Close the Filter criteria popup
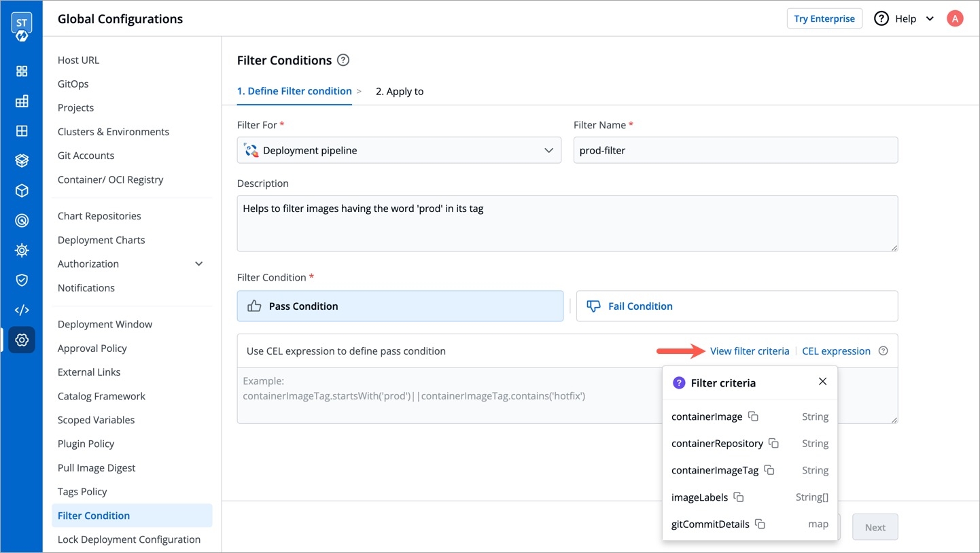Image resolution: width=980 pixels, height=553 pixels. click(822, 382)
